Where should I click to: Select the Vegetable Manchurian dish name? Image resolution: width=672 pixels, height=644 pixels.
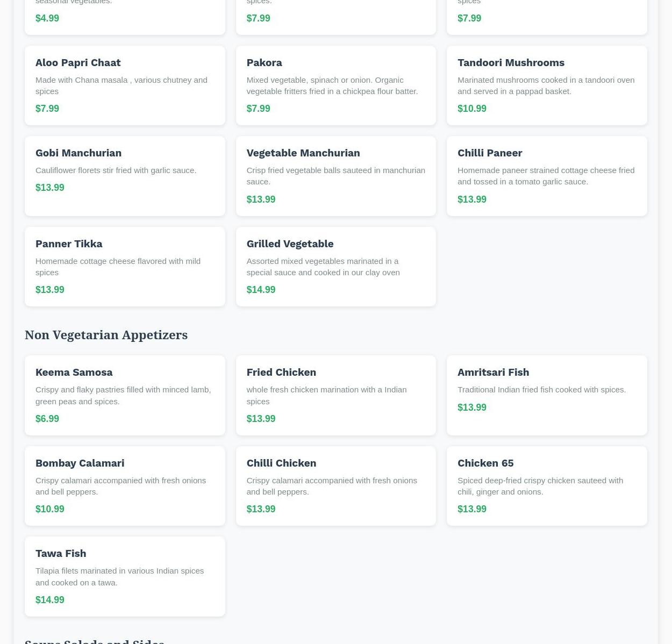pos(303,153)
